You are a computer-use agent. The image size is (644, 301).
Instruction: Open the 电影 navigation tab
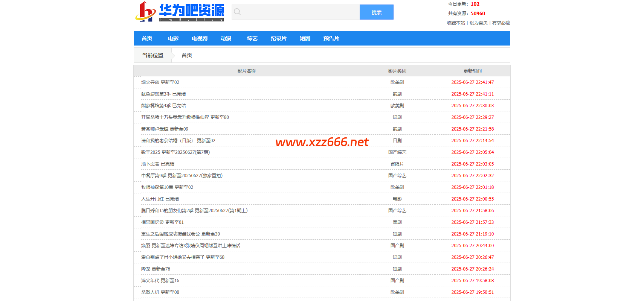point(173,38)
